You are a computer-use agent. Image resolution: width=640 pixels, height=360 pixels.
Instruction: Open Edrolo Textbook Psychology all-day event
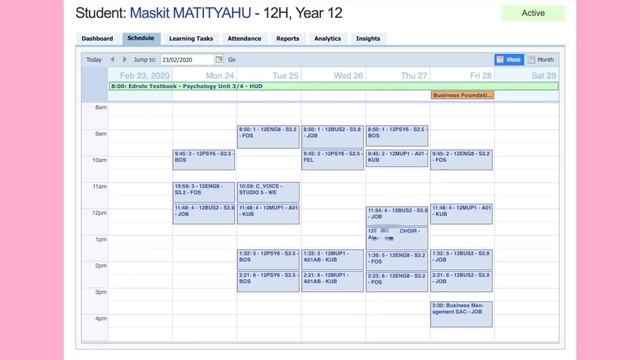pos(333,86)
